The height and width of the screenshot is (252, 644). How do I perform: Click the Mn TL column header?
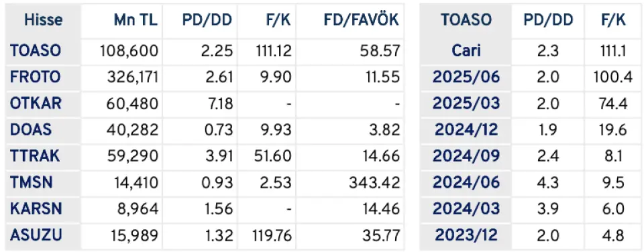(x=136, y=20)
